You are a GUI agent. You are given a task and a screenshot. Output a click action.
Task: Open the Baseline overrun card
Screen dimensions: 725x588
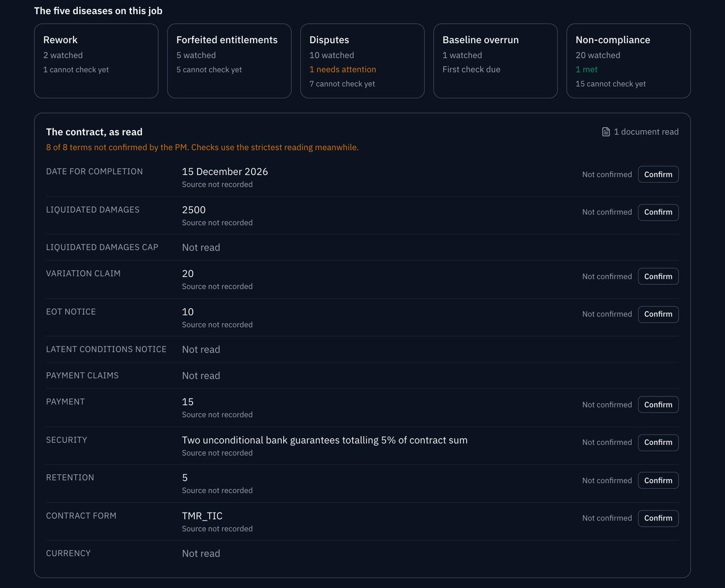(495, 61)
